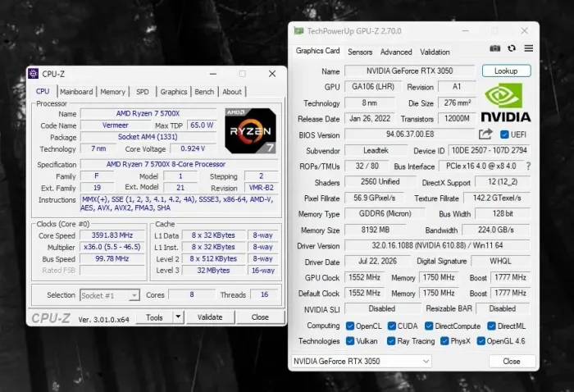Toggle the DirectCompute checkbox

(x=429, y=326)
